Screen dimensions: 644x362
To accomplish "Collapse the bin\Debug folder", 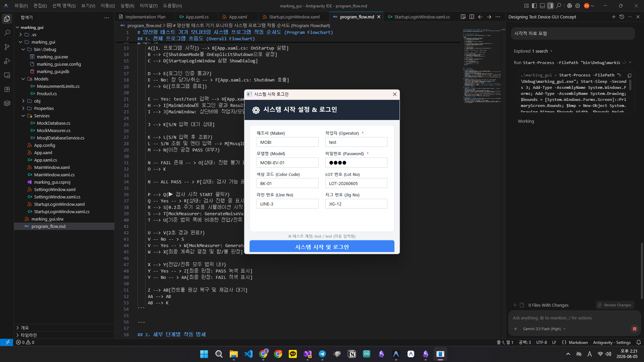I will [23, 50].
